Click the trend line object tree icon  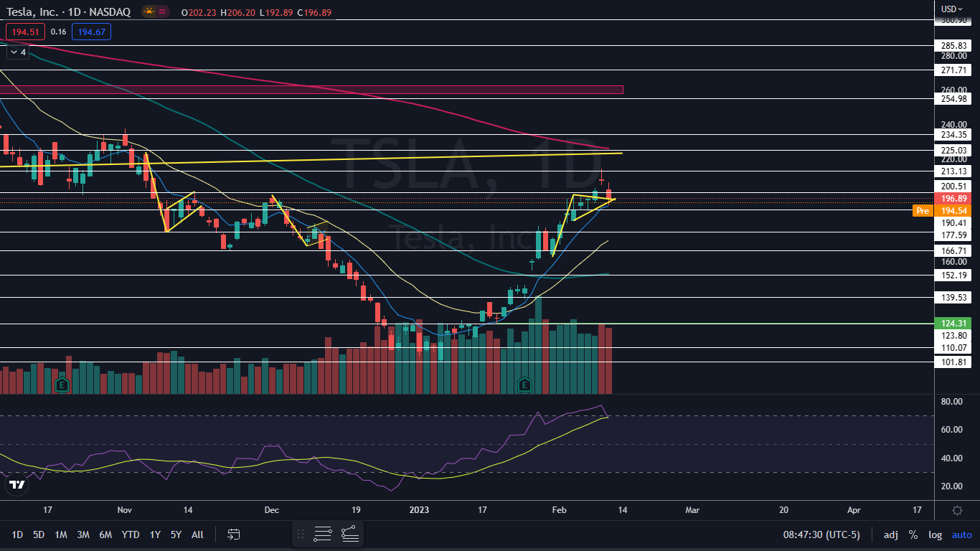tap(349, 534)
